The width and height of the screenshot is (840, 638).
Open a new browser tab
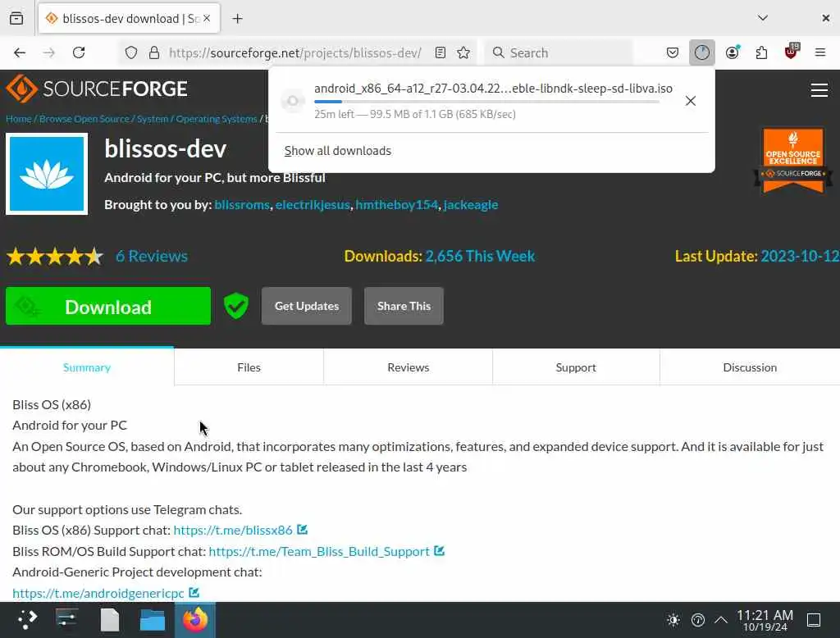pos(237,19)
